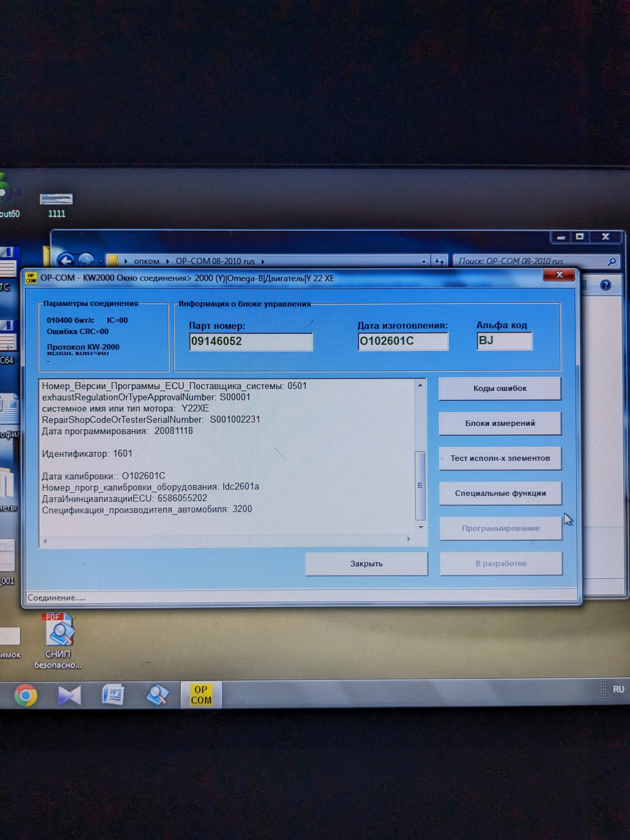Select the line ending with 'Поставщика_системы: 0501'

click(x=174, y=386)
